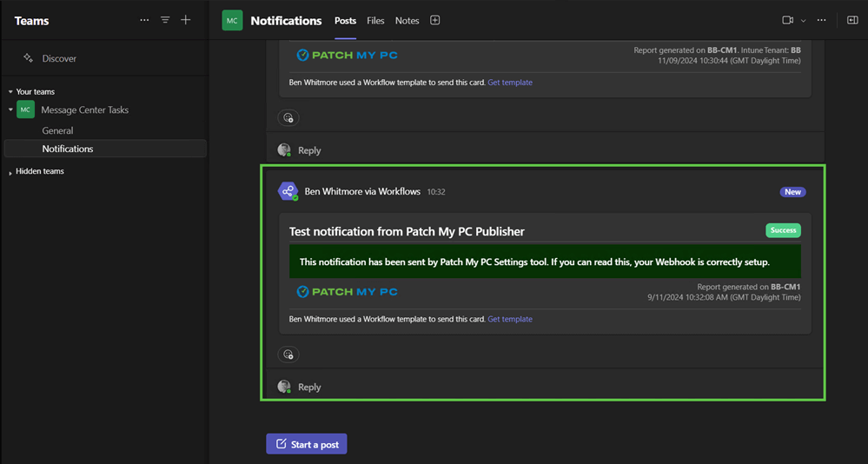Expand the Hidden teams section
The image size is (868, 464).
10,173
